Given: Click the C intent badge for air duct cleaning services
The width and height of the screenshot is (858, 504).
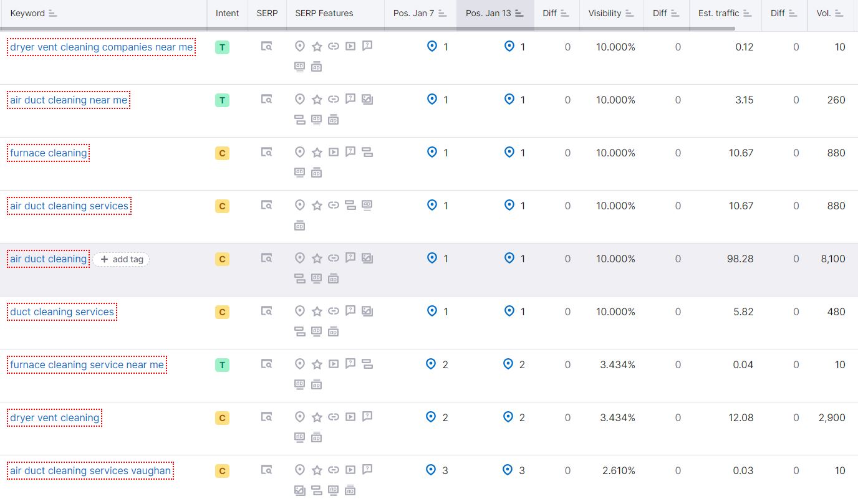Looking at the screenshot, I should (222, 206).
